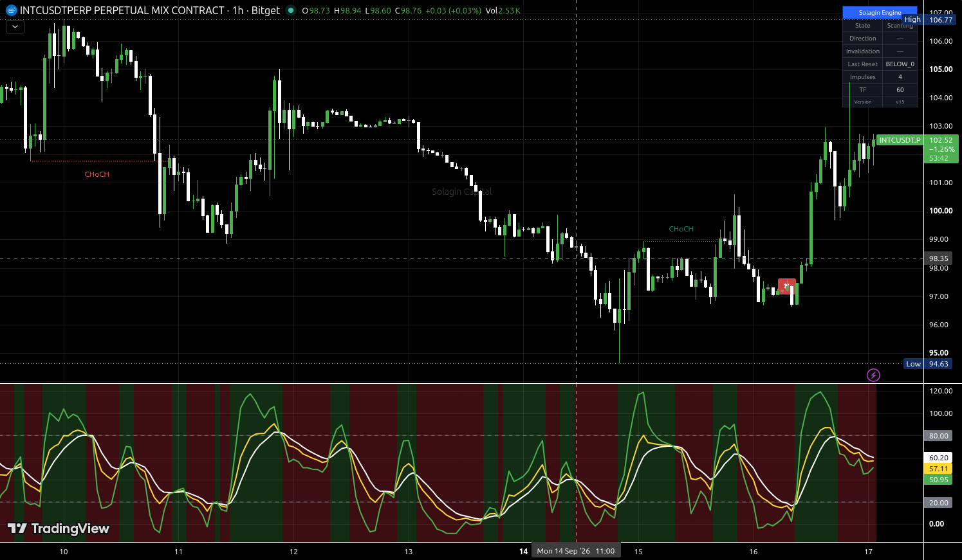Click the low price value L98.60
This screenshot has width=962, height=560.
click(377, 11)
